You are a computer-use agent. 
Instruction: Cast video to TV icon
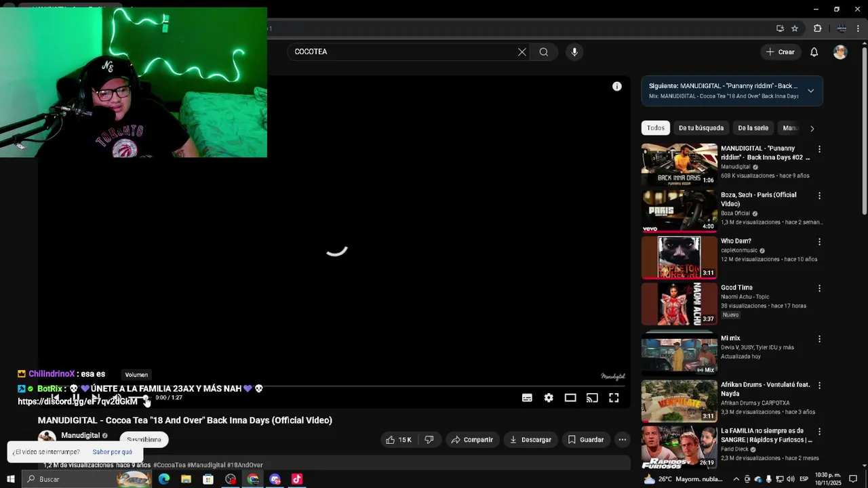(x=592, y=398)
